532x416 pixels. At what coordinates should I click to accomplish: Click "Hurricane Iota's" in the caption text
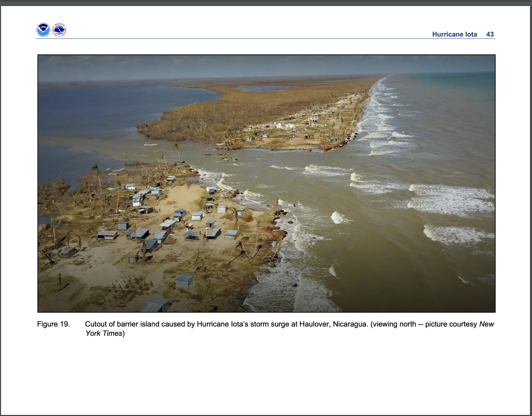tap(222, 324)
